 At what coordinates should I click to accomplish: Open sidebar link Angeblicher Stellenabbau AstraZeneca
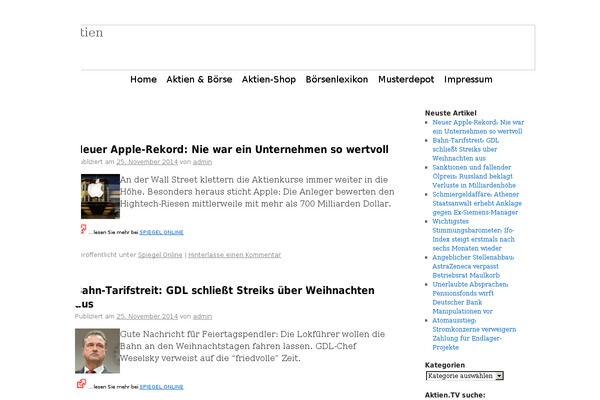[473, 266]
